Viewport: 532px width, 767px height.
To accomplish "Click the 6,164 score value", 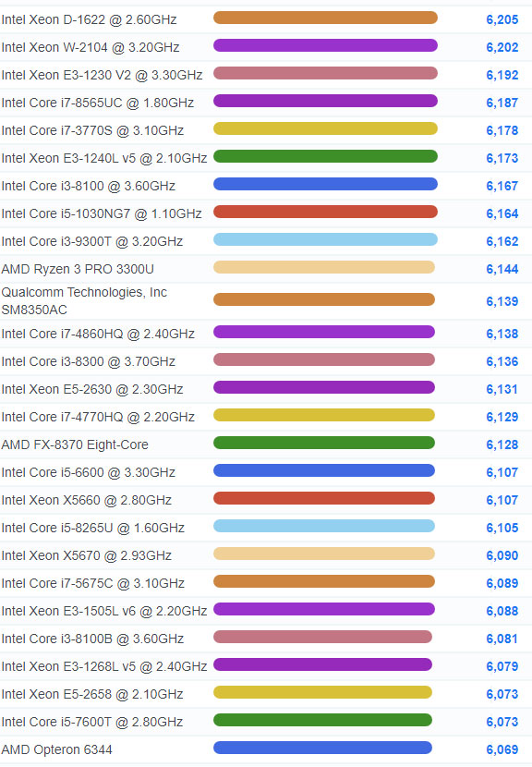I will pyautogui.click(x=502, y=213).
